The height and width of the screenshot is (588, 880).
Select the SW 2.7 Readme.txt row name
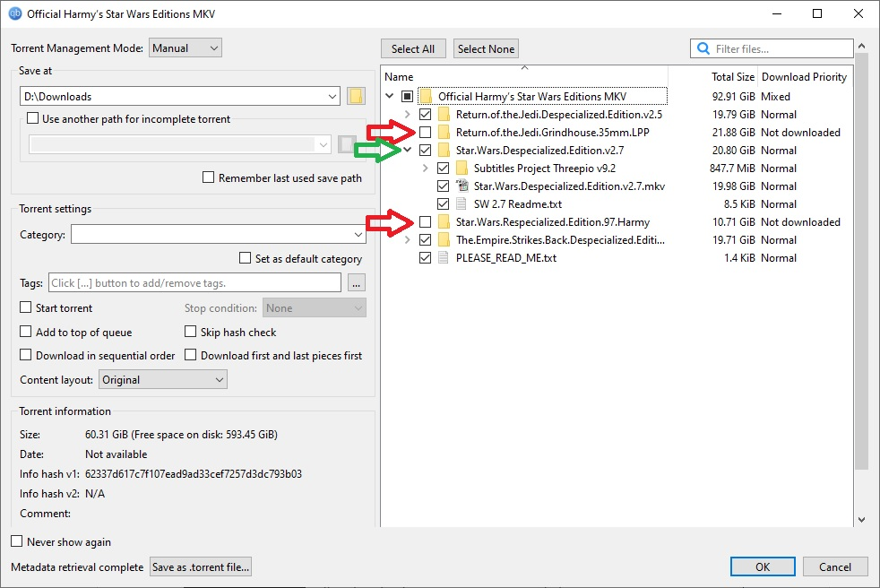pos(517,203)
